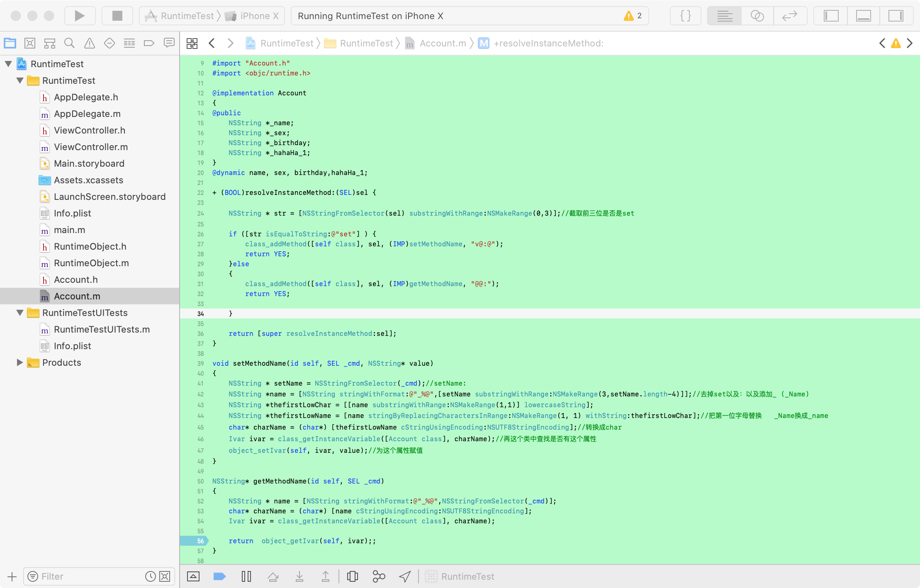The width and height of the screenshot is (920, 588).
Task: Show the Report navigator
Action: (169, 43)
